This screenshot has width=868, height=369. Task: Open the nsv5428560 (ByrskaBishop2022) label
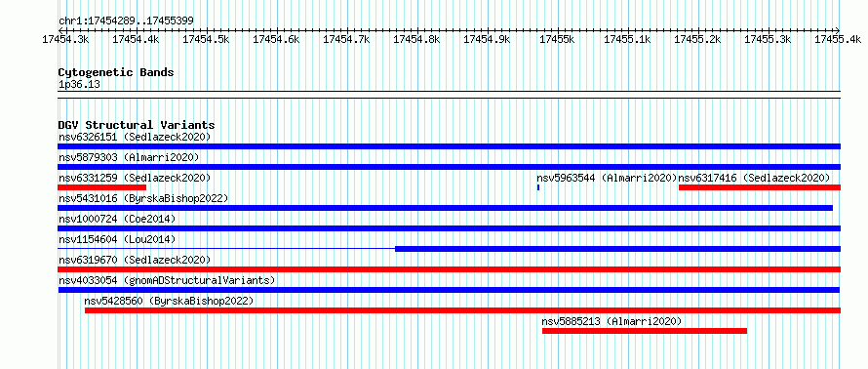coord(169,301)
